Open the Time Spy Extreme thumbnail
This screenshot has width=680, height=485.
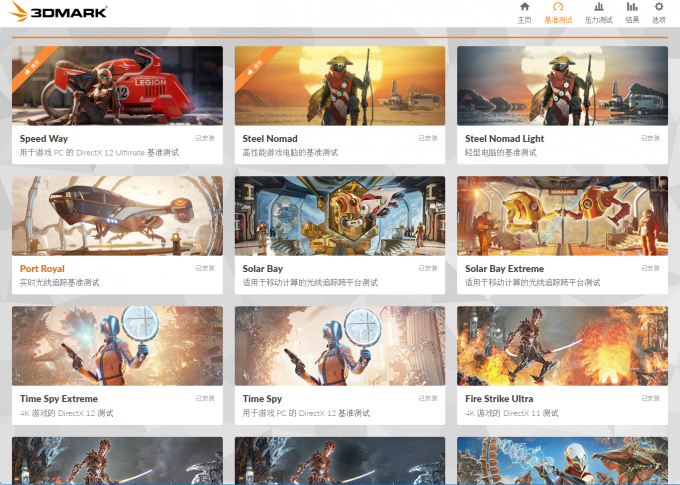pos(118,346)
